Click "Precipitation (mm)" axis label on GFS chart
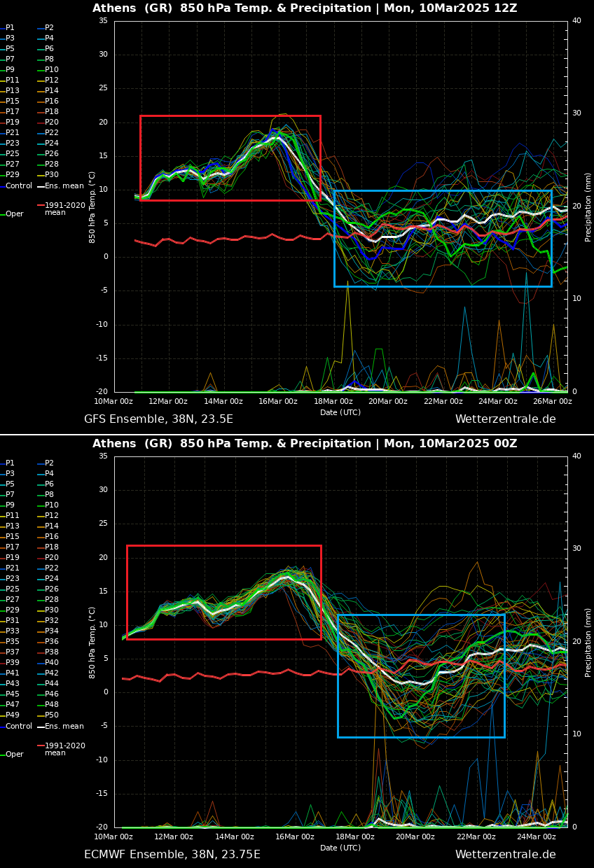This screenshot has height=868, width=594. point(588,207)
